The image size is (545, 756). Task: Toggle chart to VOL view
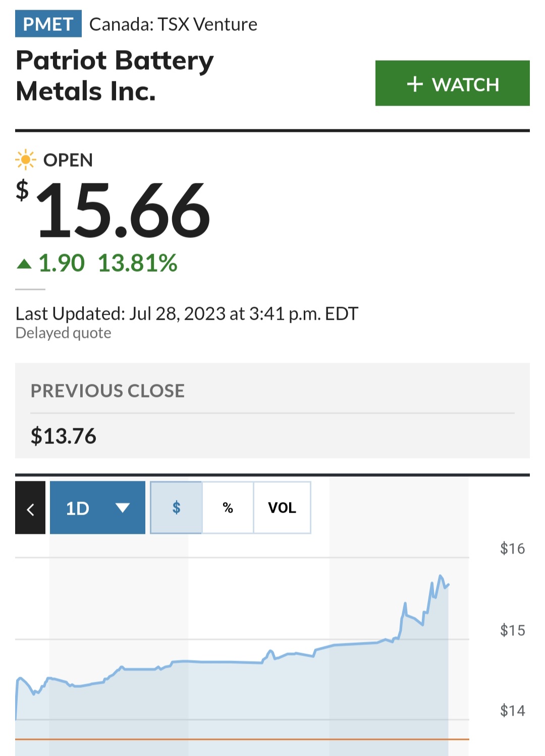pyautogui.click(x=282, y=508)
